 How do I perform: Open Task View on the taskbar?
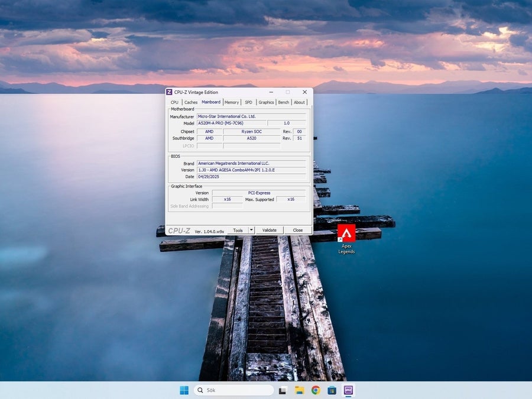click(x=283, y=390)
